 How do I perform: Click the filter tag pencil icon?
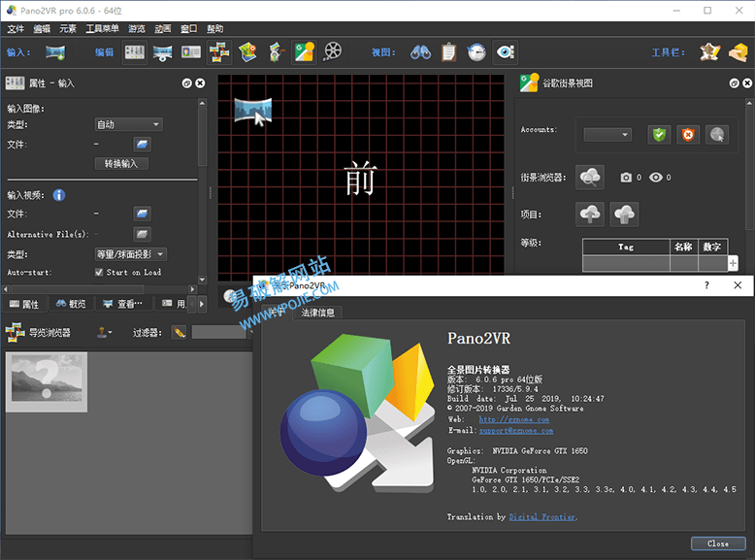(179, 332)
